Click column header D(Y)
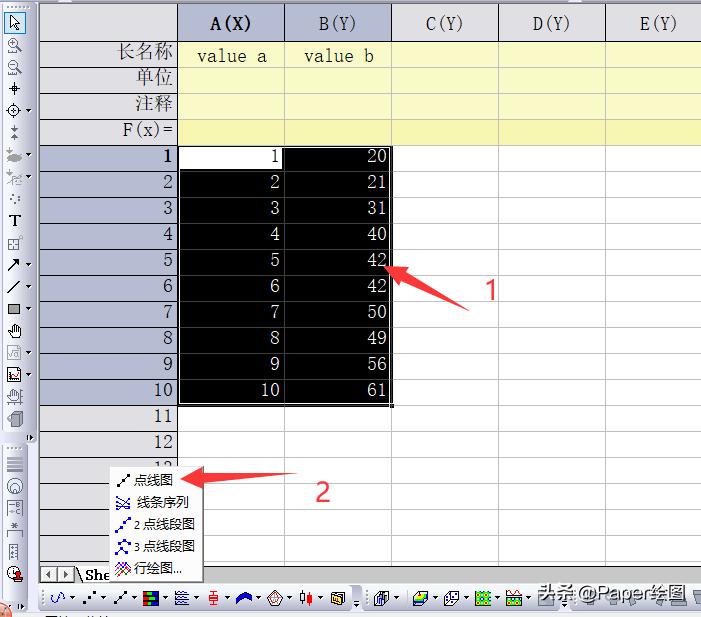The image size is (701, 617). click(x=552, y=23)
